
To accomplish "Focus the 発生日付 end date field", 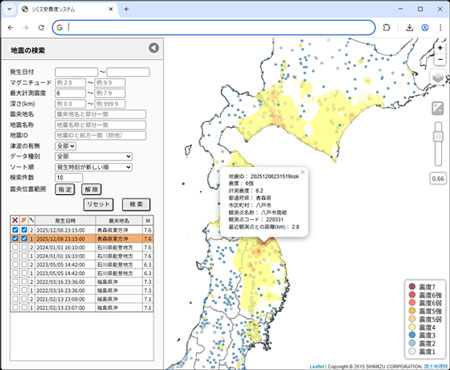I will tap(128, 72).
